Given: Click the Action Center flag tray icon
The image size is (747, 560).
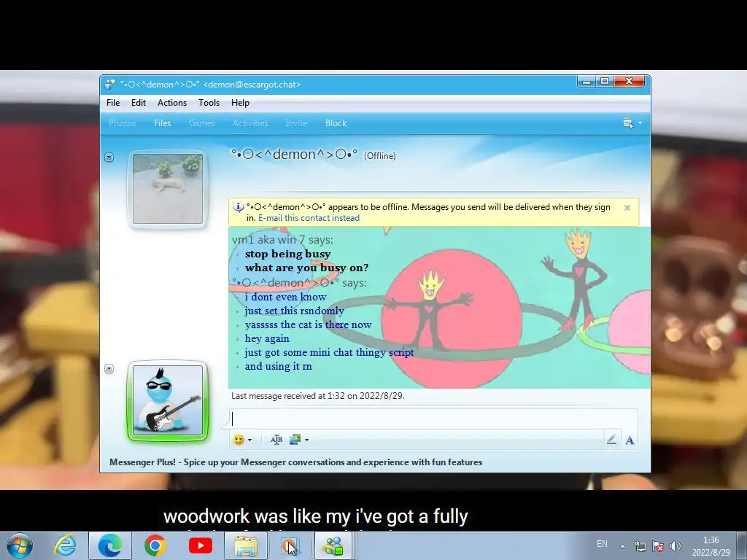Looking at the screenshot, I should (x=658, y=546).
